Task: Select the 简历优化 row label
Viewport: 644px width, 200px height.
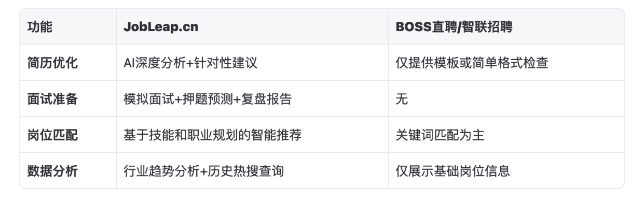Action: pyautogui.click(x=52, y=63)
